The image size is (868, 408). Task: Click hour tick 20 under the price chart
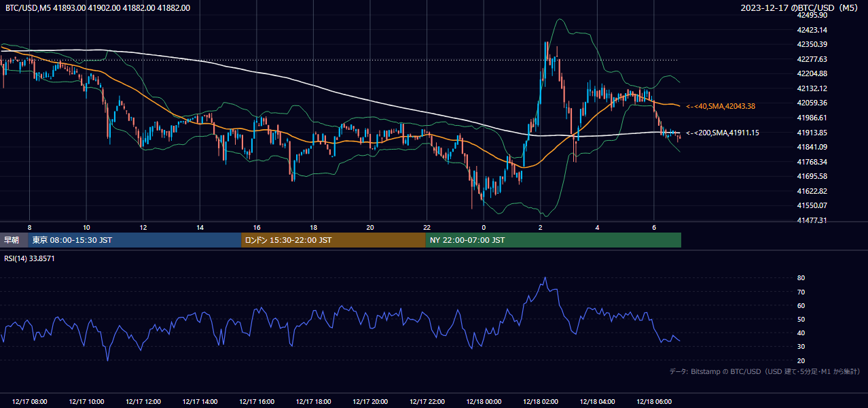[370, 227]
